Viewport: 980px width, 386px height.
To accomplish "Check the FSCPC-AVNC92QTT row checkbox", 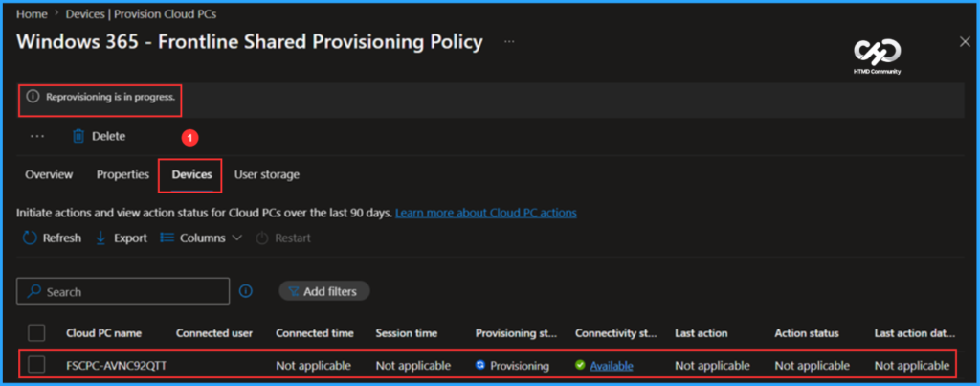I will coord(37,365).
